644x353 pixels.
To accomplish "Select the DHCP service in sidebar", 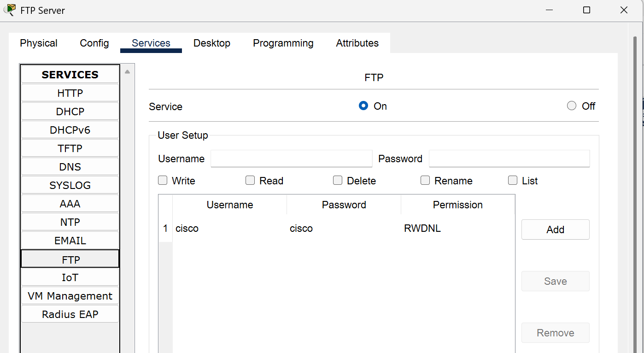I will coord(70,111).
